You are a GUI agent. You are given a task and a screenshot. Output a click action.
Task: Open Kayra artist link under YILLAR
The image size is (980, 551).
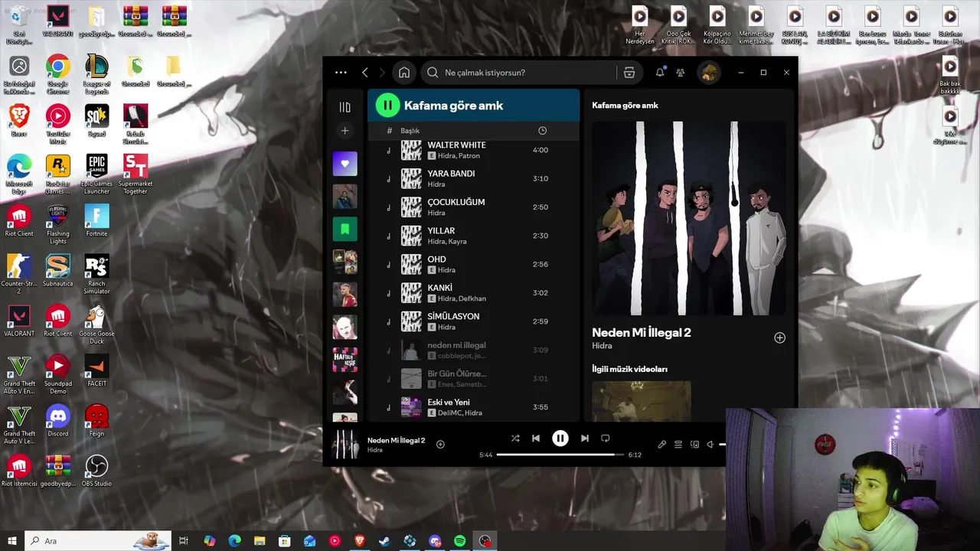(458, 242)
